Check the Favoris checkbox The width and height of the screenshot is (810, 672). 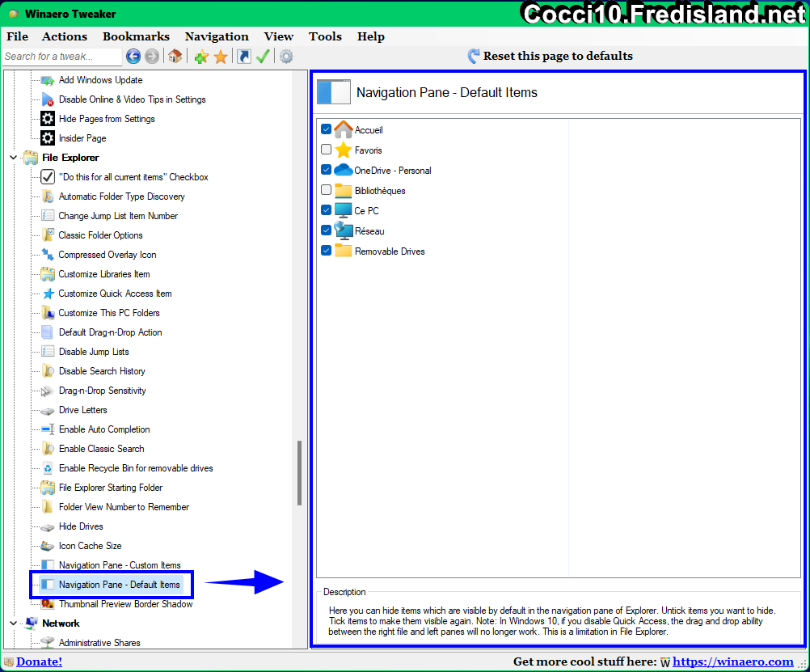coord(326,150)
